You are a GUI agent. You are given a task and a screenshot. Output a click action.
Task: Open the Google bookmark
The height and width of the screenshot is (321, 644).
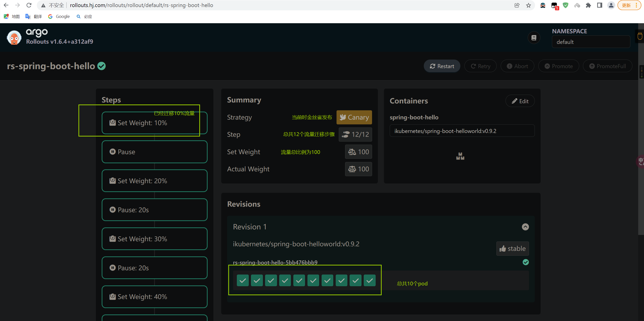click(x=59, y=16)
